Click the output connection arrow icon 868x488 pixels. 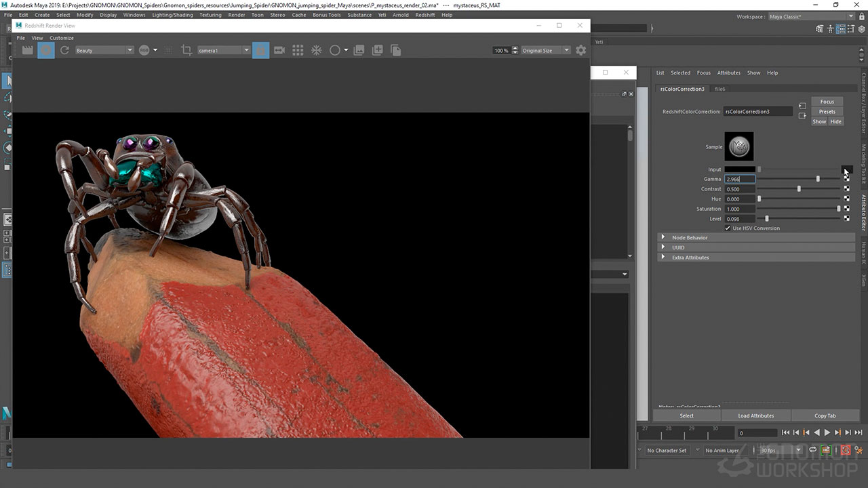pos(802,116)
